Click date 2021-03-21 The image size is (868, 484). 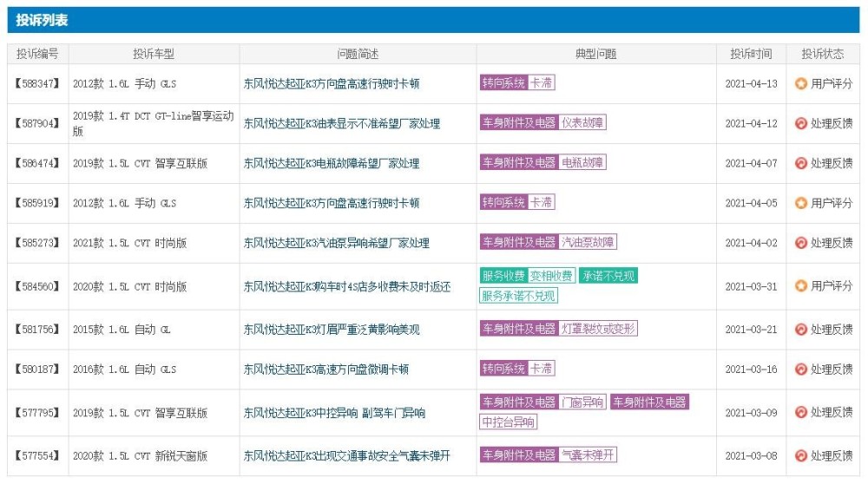coord(751,330)
